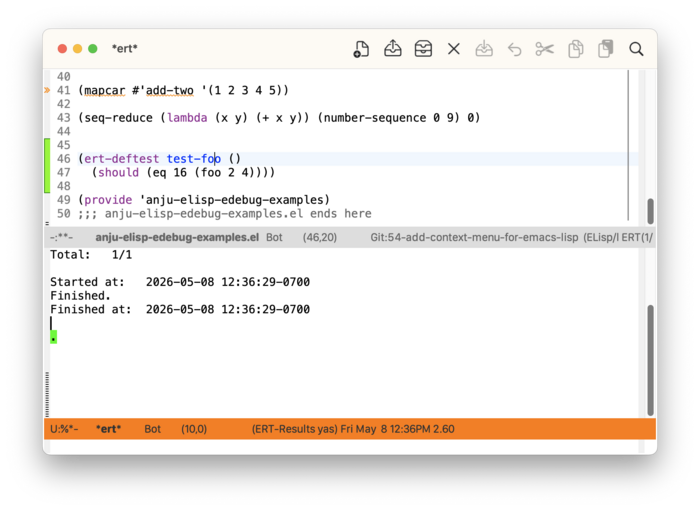The height and width of the screenshot is (511, 700).
Task: Click the Save Buffer toolbar icon
Action: point(484,49)
